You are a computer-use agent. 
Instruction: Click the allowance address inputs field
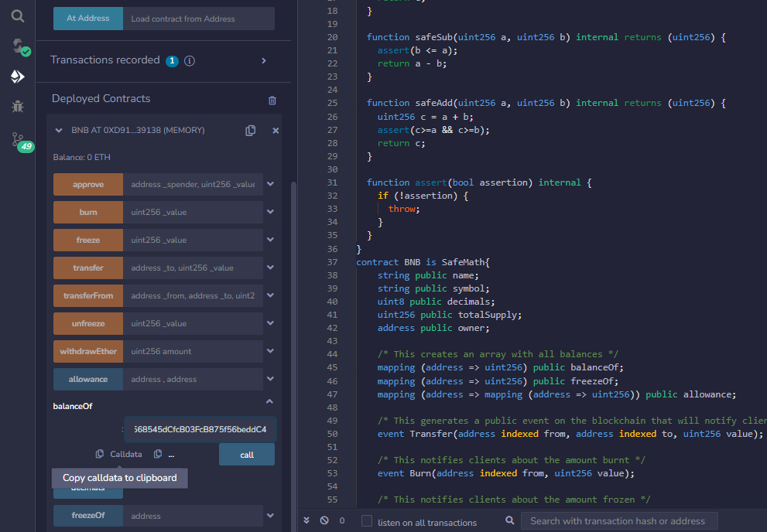[x=193, y=380]
